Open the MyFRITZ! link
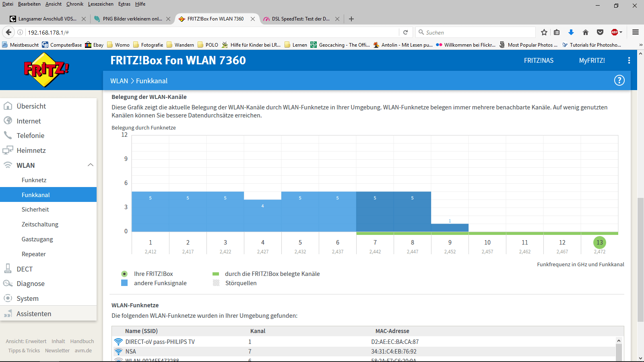 [592, 60]
